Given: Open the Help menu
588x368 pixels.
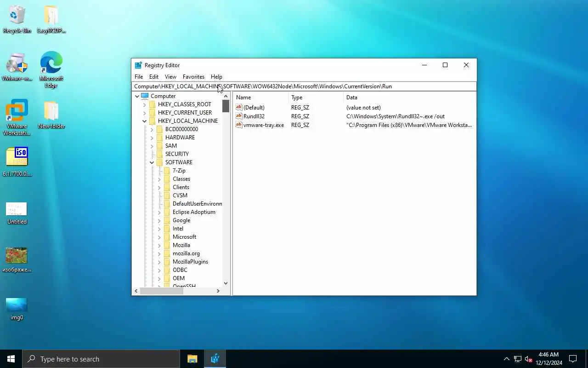Looking at the screenshot, I should pyautogui.click(x=216, y=77).
